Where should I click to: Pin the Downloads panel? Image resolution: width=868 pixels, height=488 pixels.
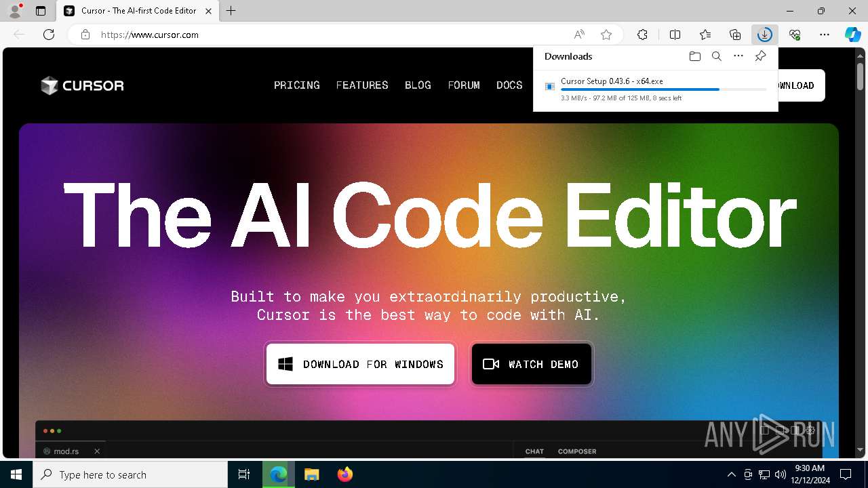coord(760,56)
